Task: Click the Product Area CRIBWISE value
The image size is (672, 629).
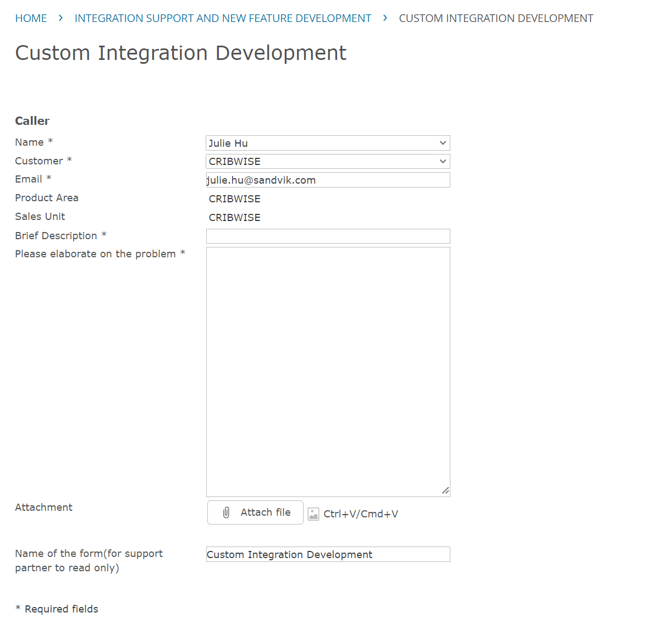Action: (235, 199)
